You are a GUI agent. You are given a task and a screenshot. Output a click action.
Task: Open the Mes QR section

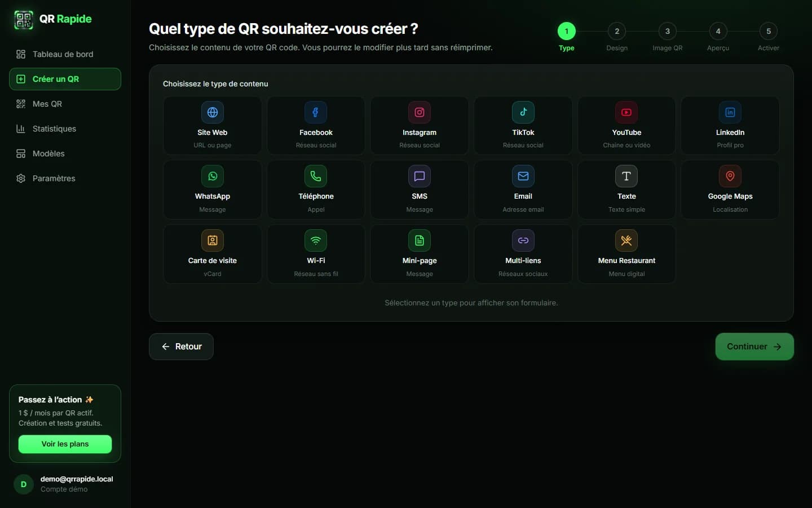pos(65,104)
